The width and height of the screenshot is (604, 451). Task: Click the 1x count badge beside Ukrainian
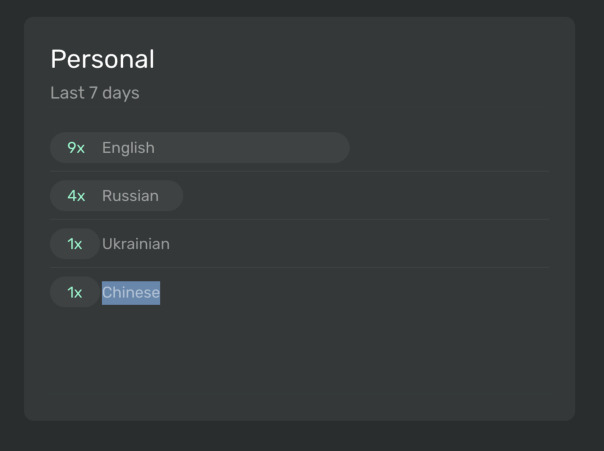click(75, 244)
